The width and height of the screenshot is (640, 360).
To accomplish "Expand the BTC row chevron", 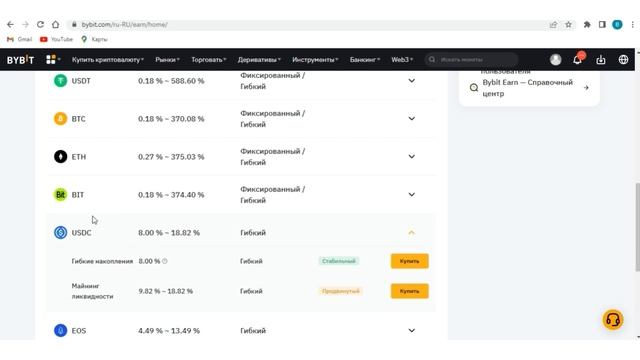I will (x=411, y=119).
